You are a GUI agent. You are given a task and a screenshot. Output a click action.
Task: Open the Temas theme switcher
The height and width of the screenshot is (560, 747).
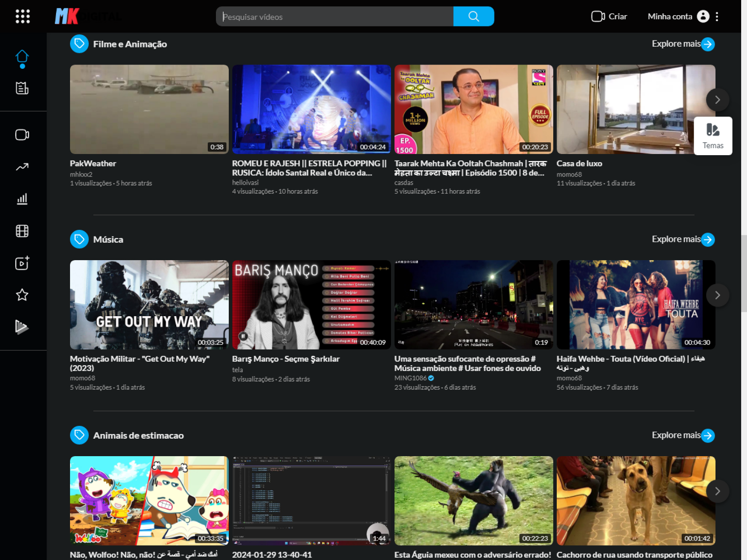point(713,136)
